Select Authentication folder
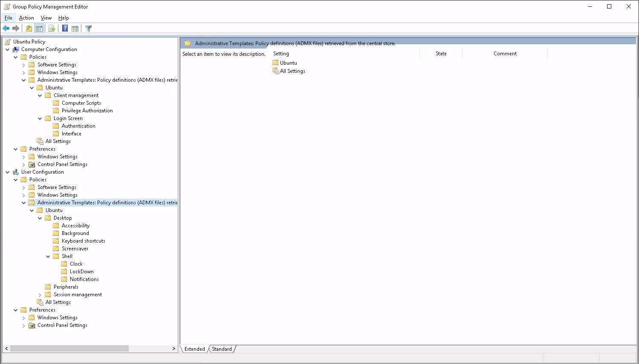 point(78,126)
